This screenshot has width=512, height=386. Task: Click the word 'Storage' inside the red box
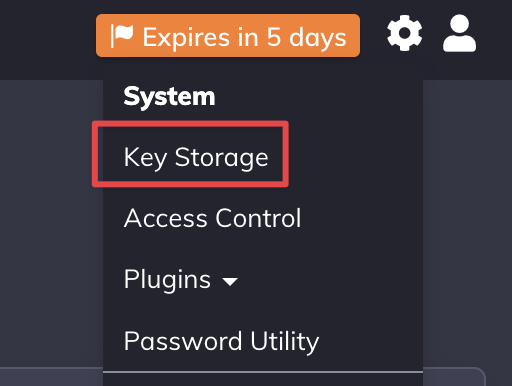tap(222, 158)
